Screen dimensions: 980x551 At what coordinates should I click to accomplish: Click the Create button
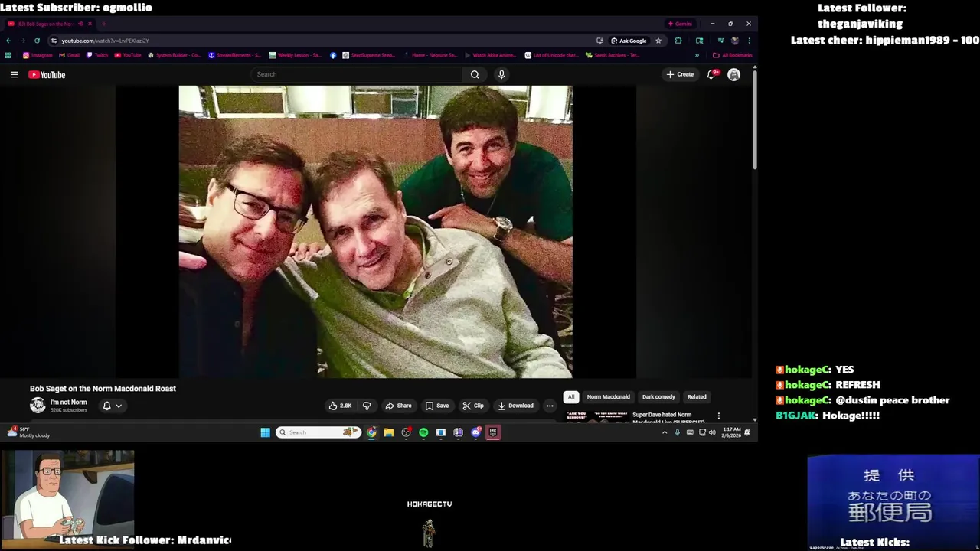(x=680, y=74)
